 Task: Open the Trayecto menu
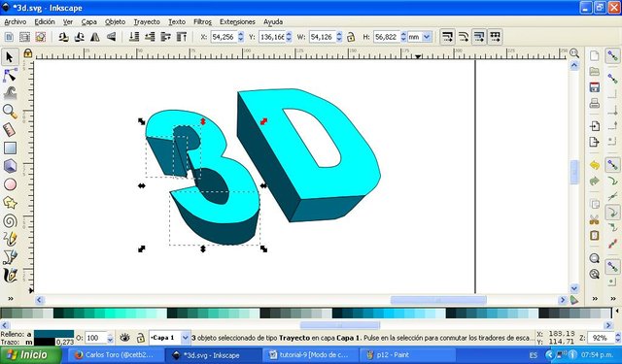147,21
